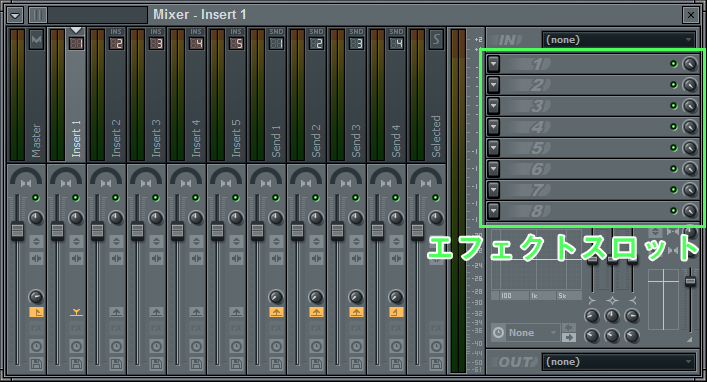Click the Insert 5 track number display
Viewport: 707px width, 382px height.
pyautogui.click(x=236, y=44)
